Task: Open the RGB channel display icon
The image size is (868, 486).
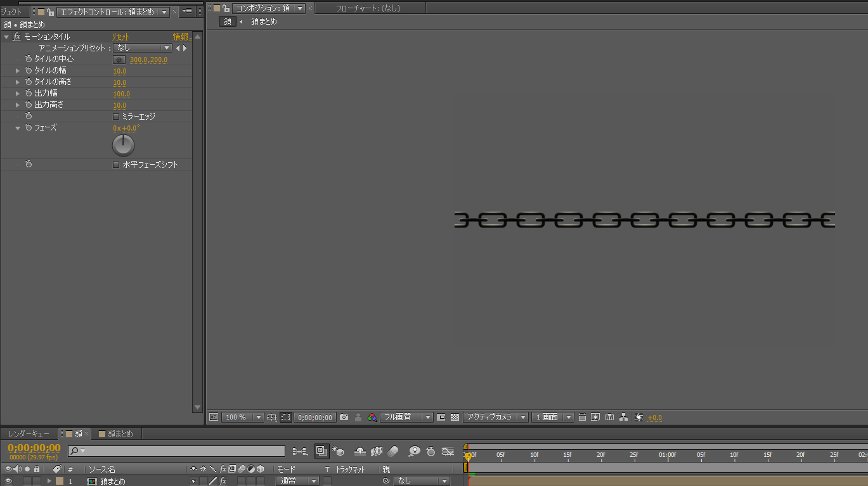Action: [372, 417]
